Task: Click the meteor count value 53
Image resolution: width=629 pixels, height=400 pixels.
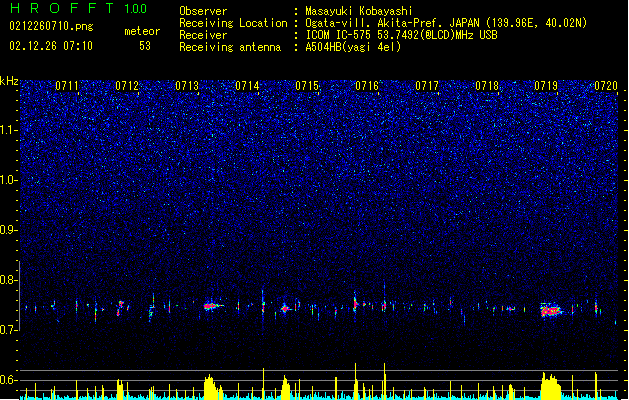Action: 145,46
